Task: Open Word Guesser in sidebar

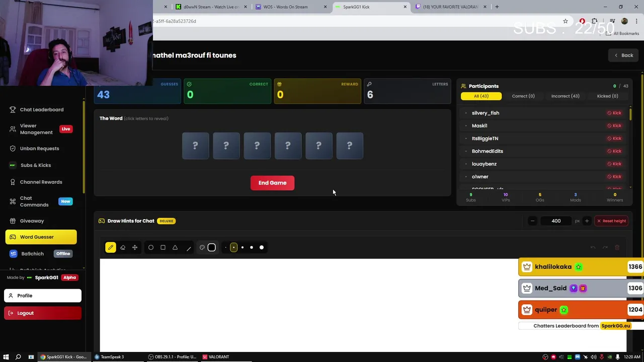Action: coord(41,237)
